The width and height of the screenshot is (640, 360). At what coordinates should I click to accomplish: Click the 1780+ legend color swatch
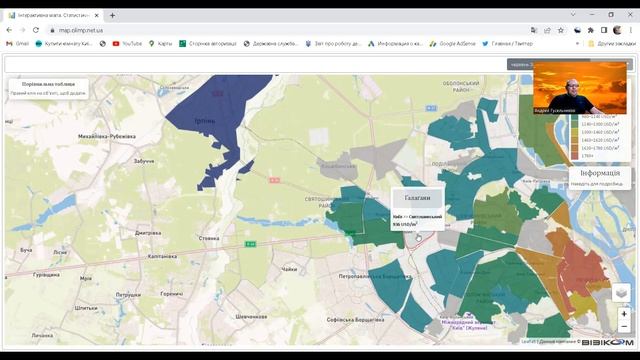(575, 156)
